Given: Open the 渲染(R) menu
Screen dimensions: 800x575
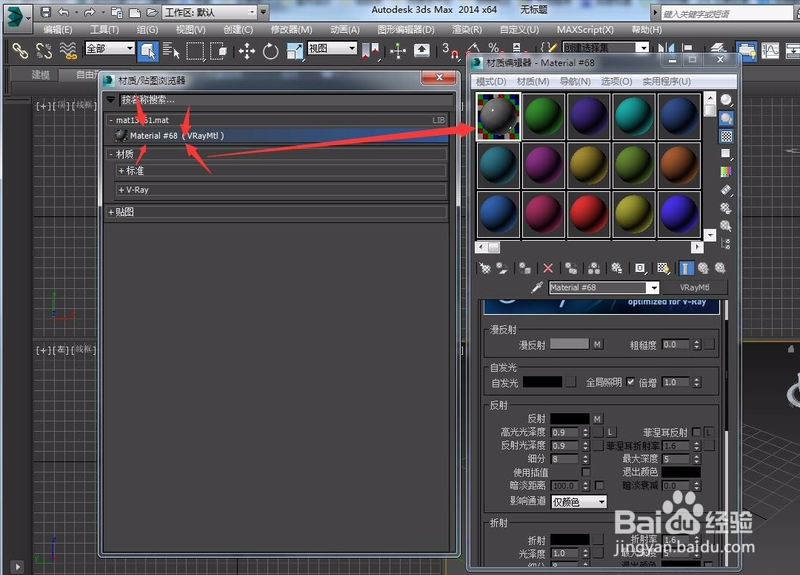Looking at the screenshot, I should tap(467, 30).
